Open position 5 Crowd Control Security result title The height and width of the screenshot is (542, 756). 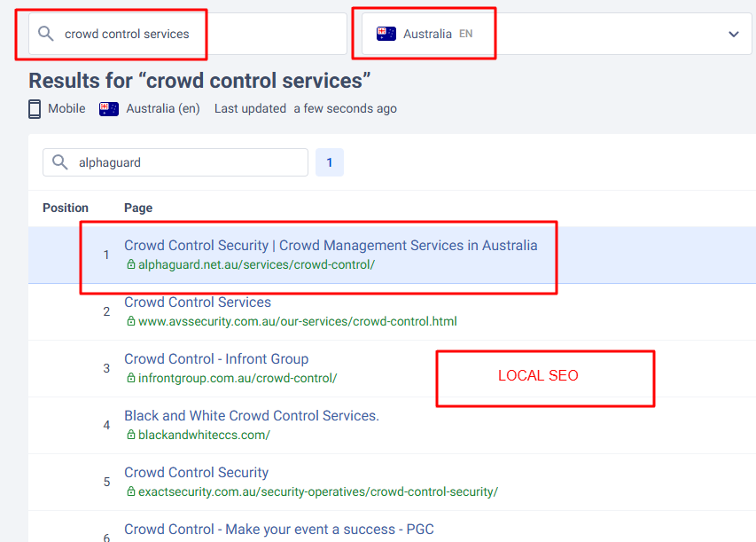[196, 473]
